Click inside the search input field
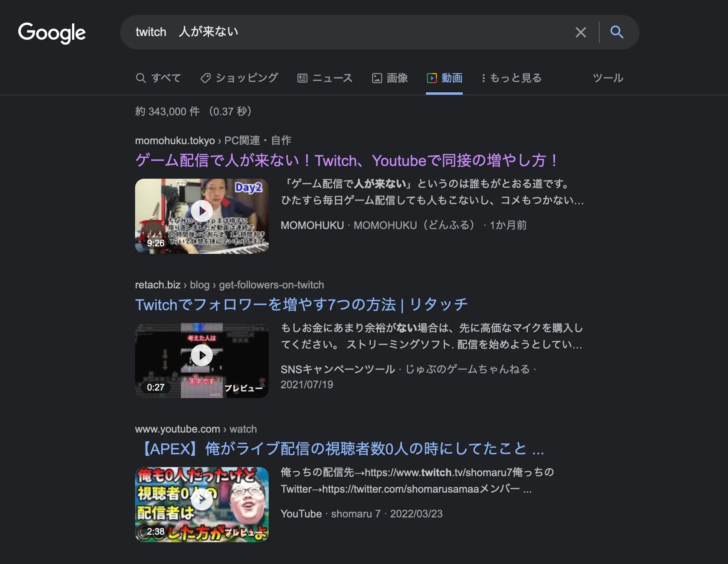The height and width of the screenshot is (564, 728). click(338, 32)
